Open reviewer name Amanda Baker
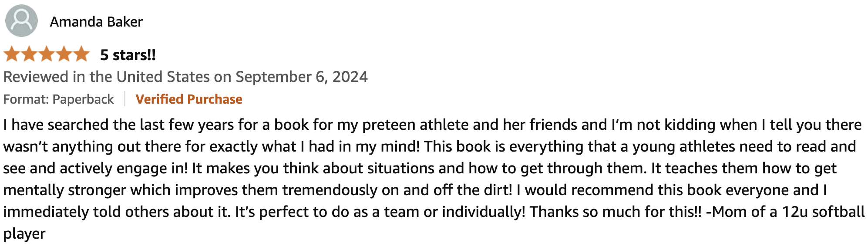This screenshot has height=250, width=868. click(96, 22)
